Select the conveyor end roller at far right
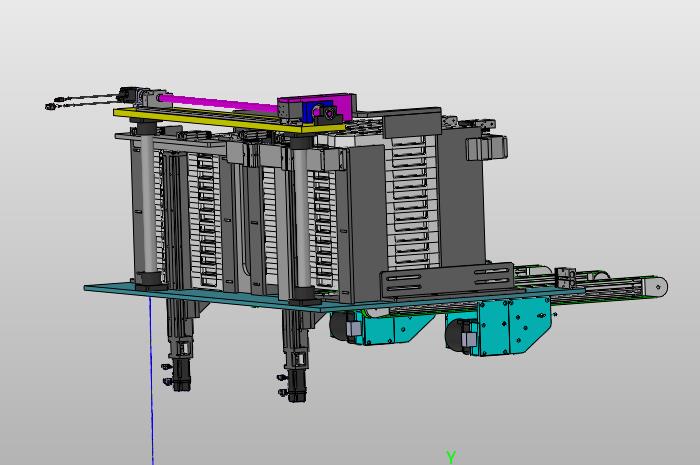The height and width of the screenshot is (465, 700). point(656,287)
